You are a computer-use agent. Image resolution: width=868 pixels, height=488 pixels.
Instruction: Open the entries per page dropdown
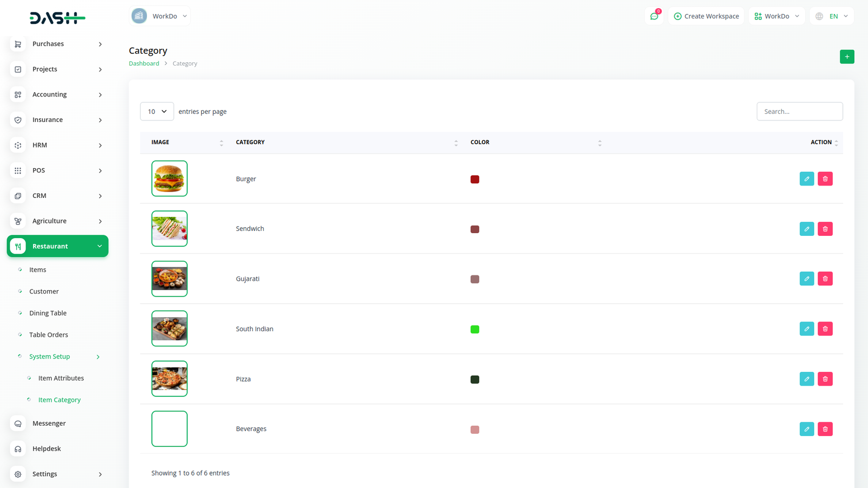coord(157,111)
